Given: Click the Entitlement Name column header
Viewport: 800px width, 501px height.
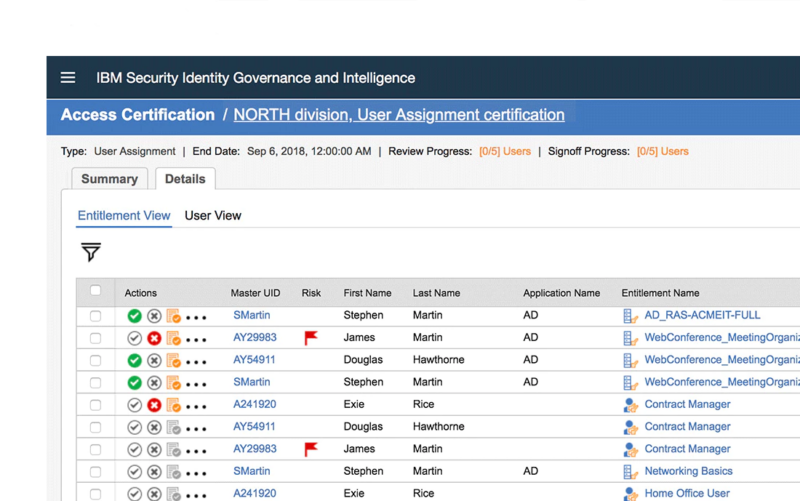Looking at the screenshot, I should pos(660,293).
